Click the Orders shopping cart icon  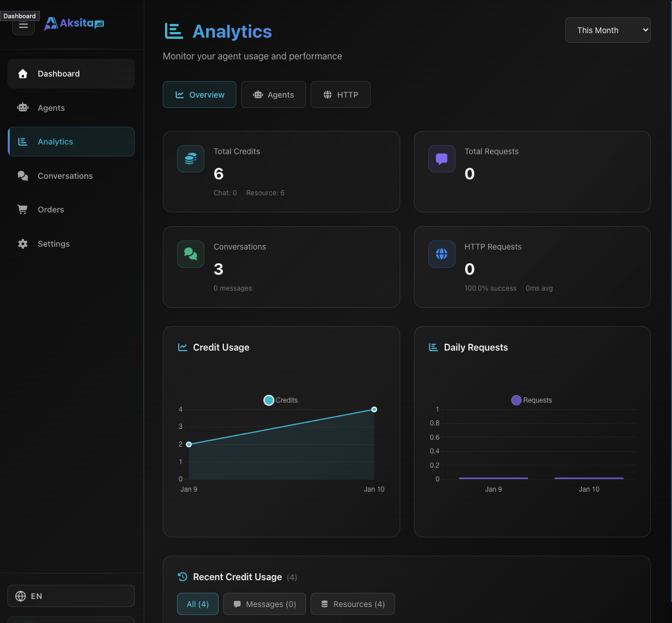click(22, 209)
